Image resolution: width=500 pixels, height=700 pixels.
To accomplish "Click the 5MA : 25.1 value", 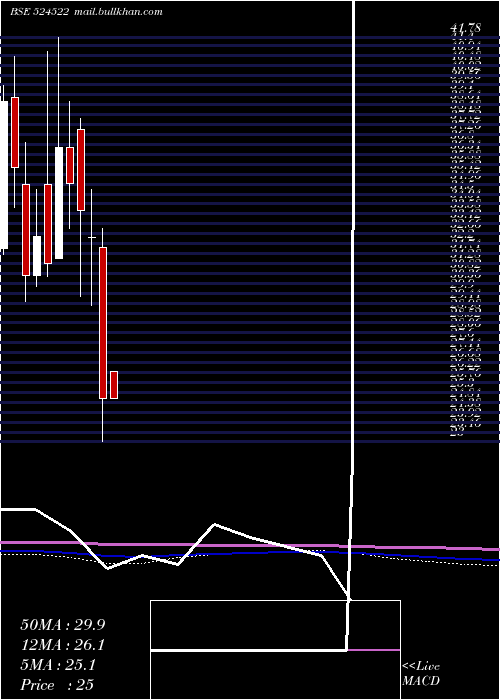I will 58,665.
